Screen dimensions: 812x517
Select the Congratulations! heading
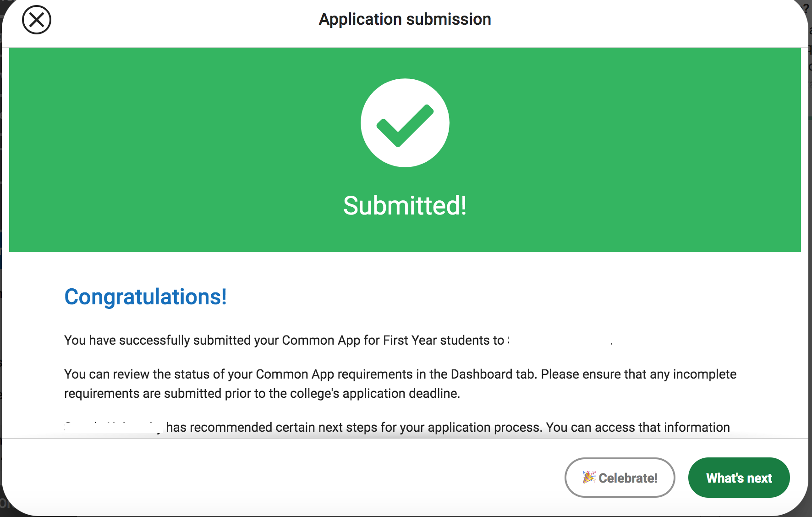coord(146,297)
